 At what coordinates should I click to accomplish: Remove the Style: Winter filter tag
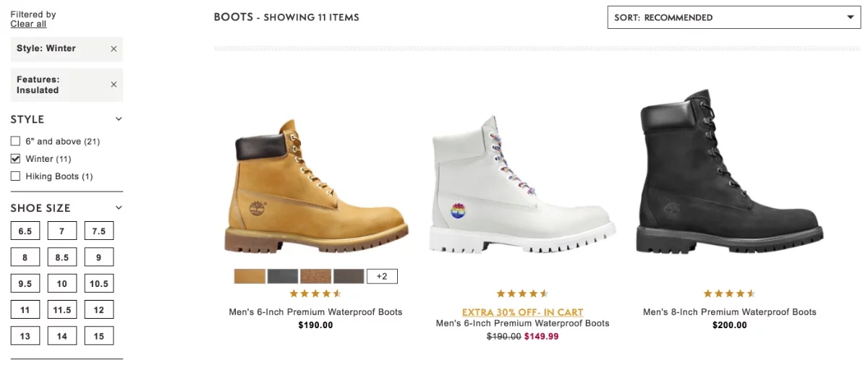pyautogui.click(x=114, y=48)
